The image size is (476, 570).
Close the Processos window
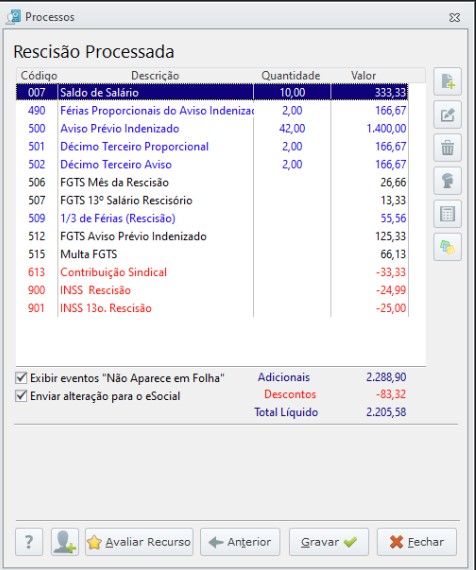pos(455,17)
